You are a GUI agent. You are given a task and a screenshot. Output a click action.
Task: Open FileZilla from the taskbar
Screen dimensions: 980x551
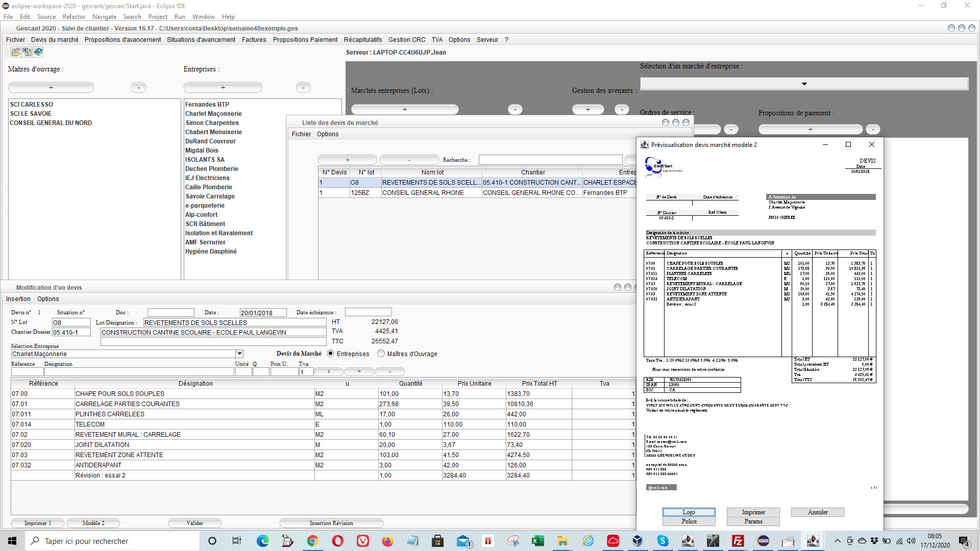click(738, 541)
